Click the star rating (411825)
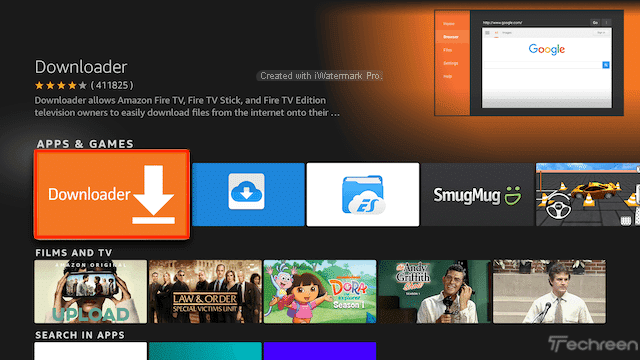This screenshot has width=640, height=360. pos(84,85)
